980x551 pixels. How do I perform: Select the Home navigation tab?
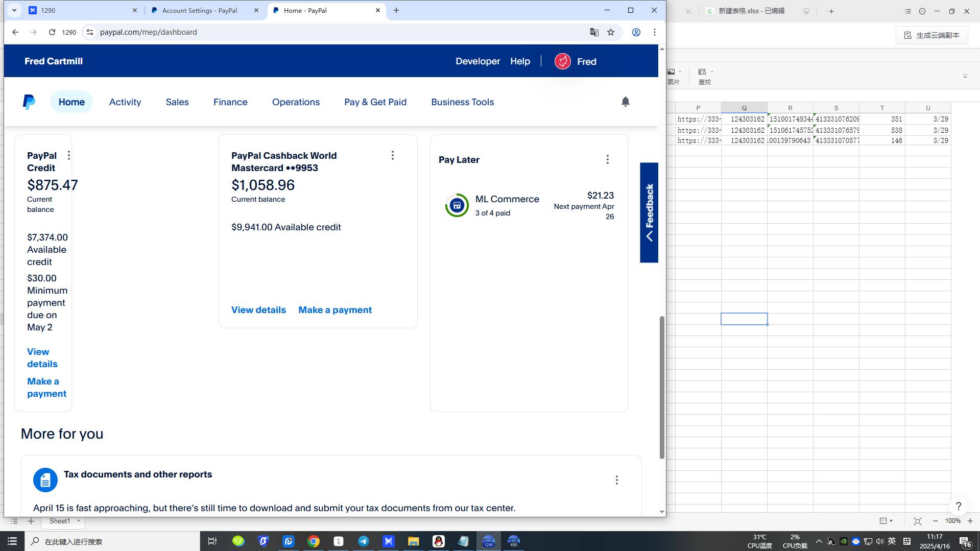[71, 102]
